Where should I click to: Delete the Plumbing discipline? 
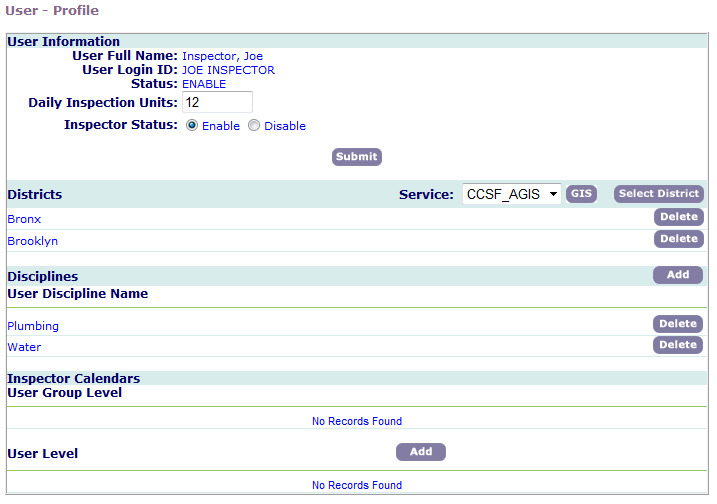(677, 324)
